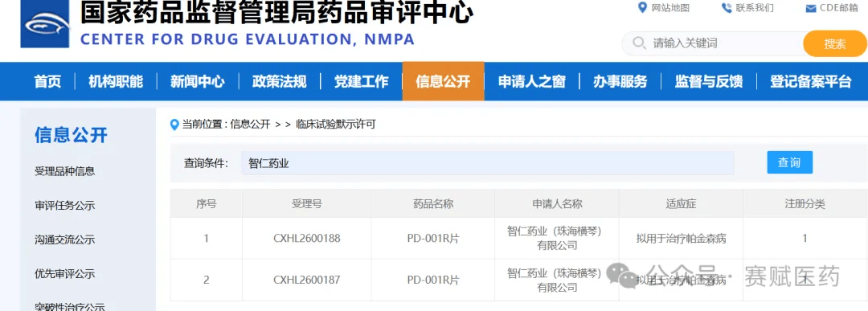The width and height of the screenshot is (868, 311).
Task: Click the site title 国家药品监督管理局药品审评中心
Action: pos(276,12)
